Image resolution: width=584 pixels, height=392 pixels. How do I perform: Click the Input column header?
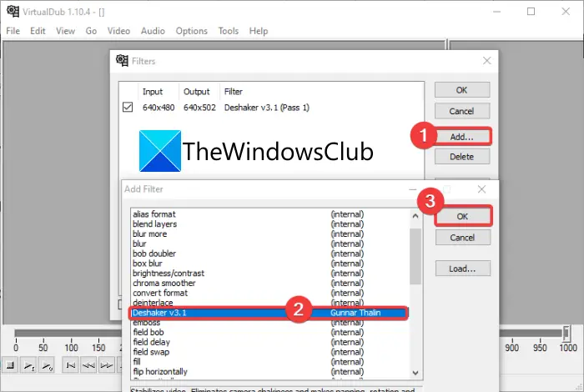(x=159, y=92)
